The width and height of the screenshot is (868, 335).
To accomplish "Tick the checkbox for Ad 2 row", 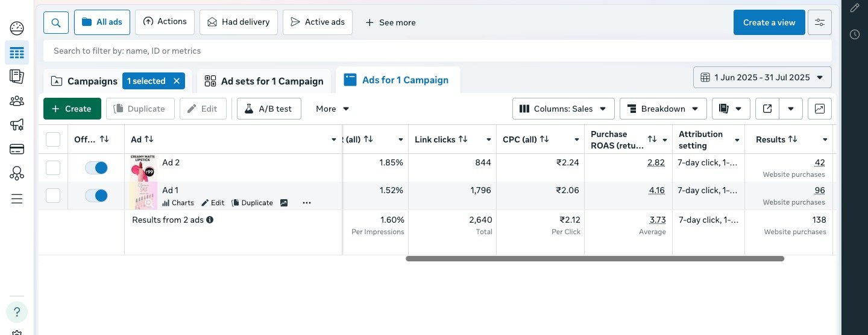I will point(53,168).
